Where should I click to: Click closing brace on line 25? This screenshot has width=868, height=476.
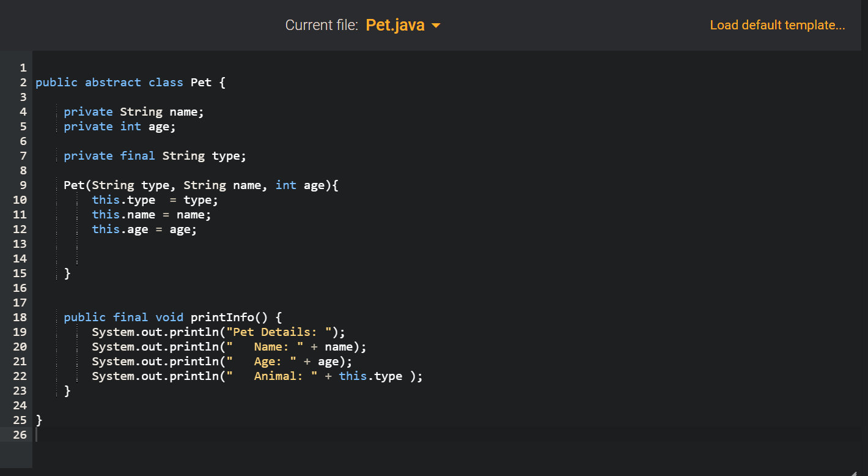click(x=39, y=420)
